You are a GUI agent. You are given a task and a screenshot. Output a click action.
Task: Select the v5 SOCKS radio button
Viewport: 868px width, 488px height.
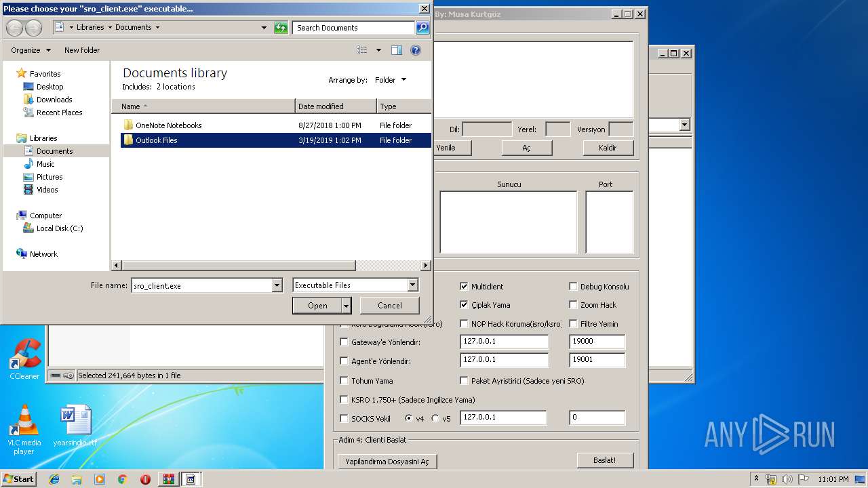tap(435, 418)
